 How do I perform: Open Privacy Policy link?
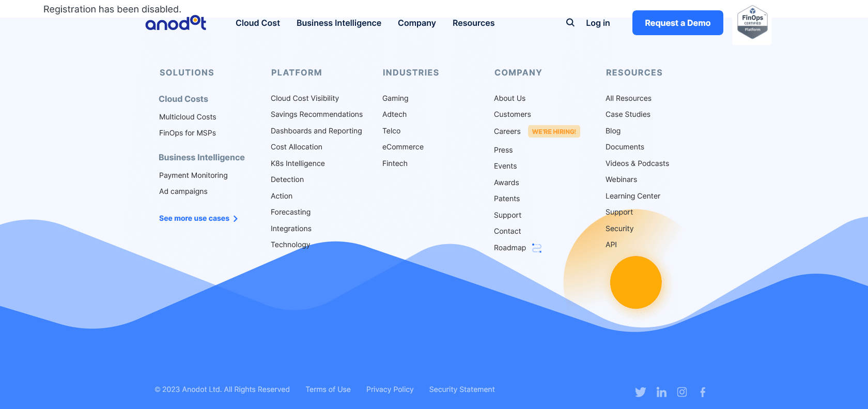pyautogui.click(x=390, y=389)
